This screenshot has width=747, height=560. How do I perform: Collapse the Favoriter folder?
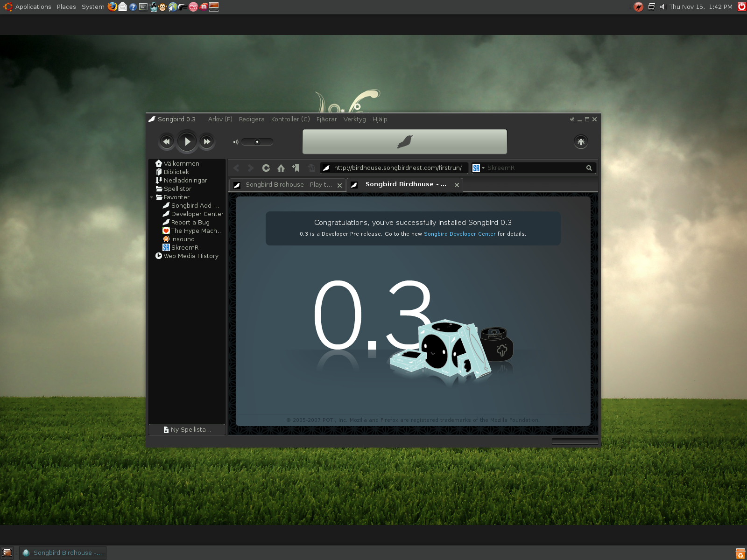point(152,197)
